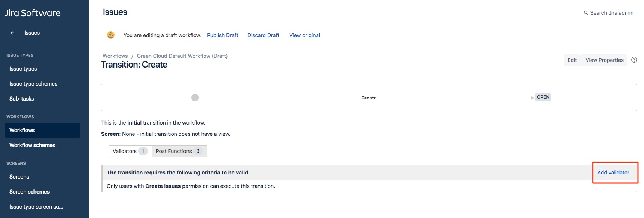Click the OPEN status lozenge
Viewport: 644px width, 218px height.
pyautogui.click(x=543, y=97)
